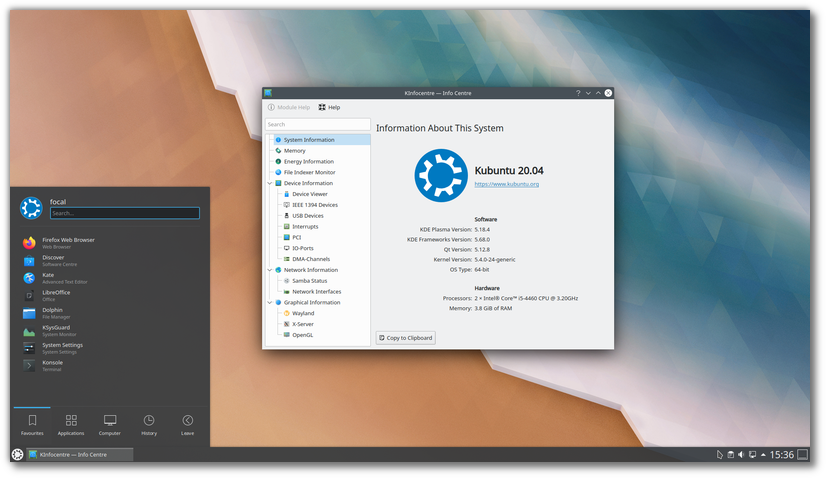Switch to the History launcher tab
This screenshot has height=478, width=826.
149,425
